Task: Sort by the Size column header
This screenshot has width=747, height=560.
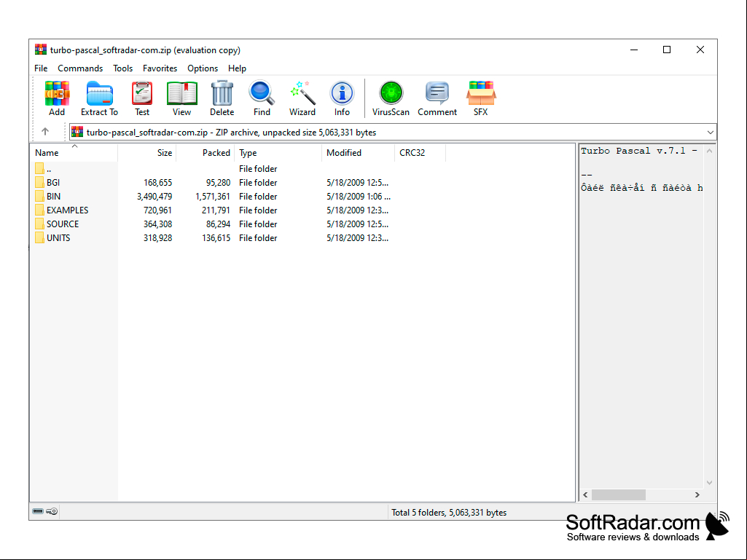Action: pyautogui.click(x=146, y=153)
